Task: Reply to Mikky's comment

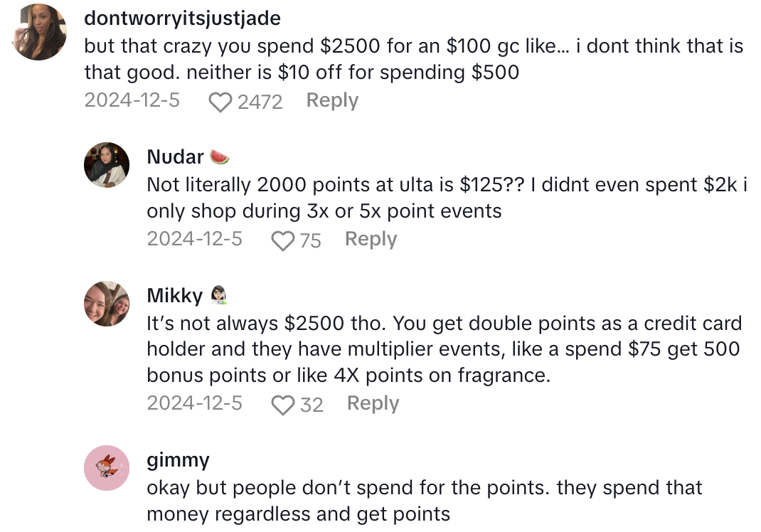Action: click(373, 403)
